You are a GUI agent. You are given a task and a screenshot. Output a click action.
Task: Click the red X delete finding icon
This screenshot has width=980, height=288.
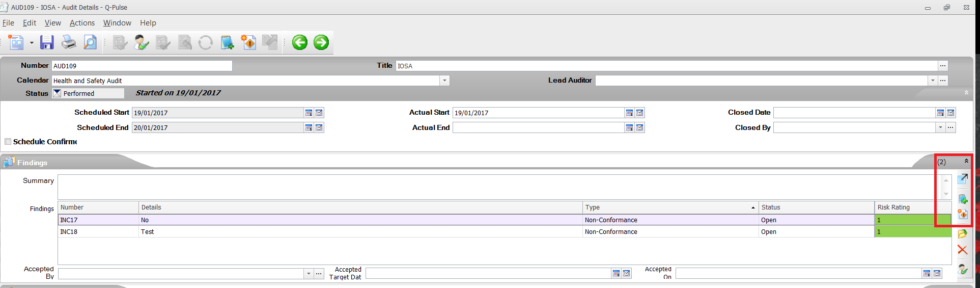962,249
